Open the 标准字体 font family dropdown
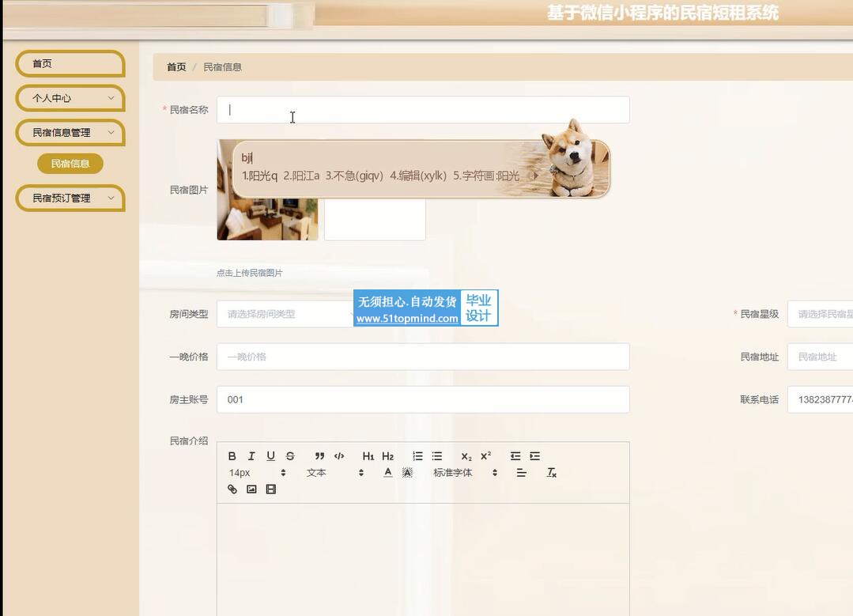853x616 pixels. (465, 473)
